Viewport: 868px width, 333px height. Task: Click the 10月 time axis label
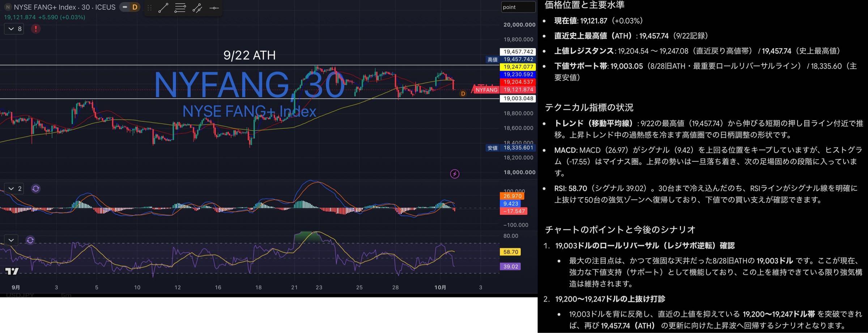click(440, 287)
